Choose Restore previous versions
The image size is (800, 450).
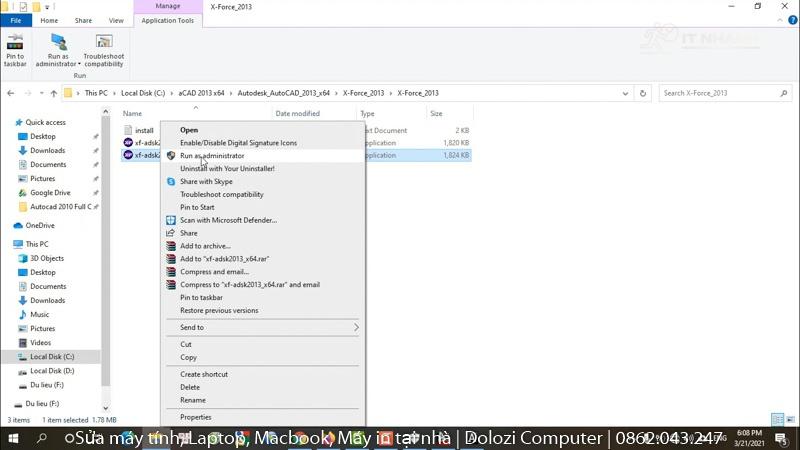tap(263, 310)
